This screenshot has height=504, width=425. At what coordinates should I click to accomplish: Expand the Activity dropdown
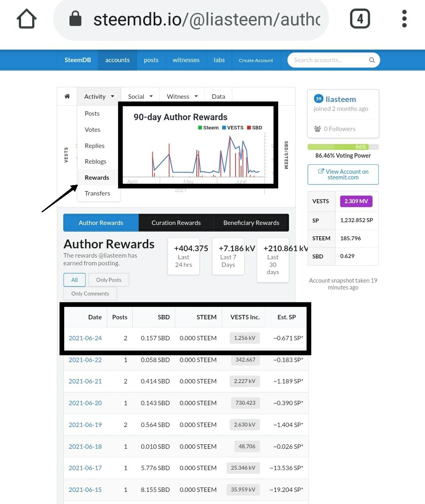99,96
